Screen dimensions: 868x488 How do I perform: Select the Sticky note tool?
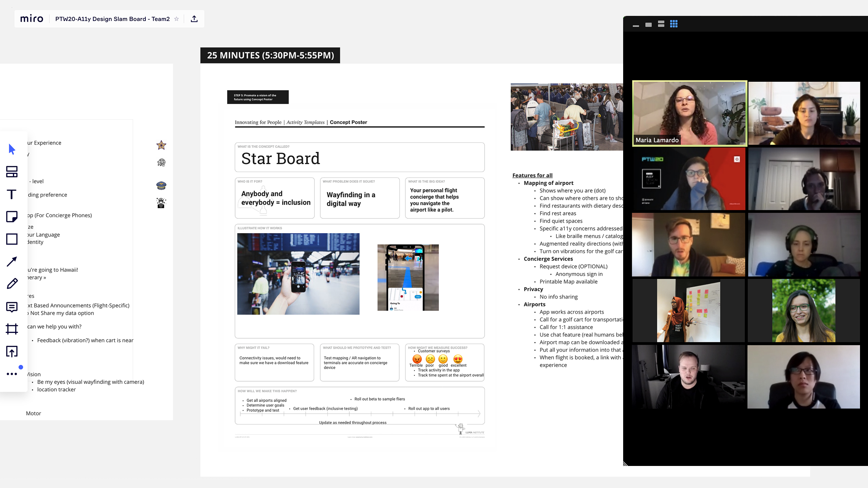point(12,217)
